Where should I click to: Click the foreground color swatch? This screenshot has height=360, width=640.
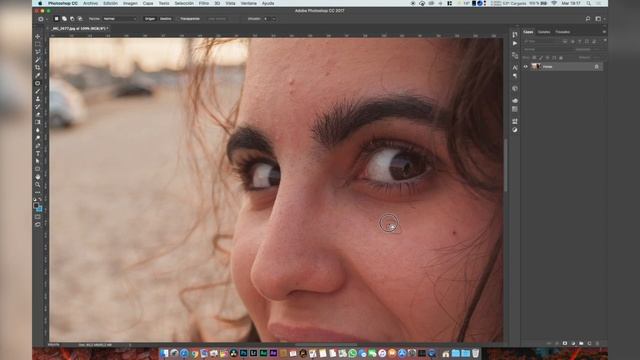(x=36, y=206)
